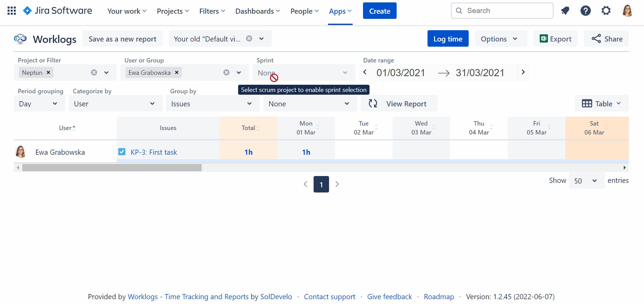Open the Filters menu

(x=212, y=11)
